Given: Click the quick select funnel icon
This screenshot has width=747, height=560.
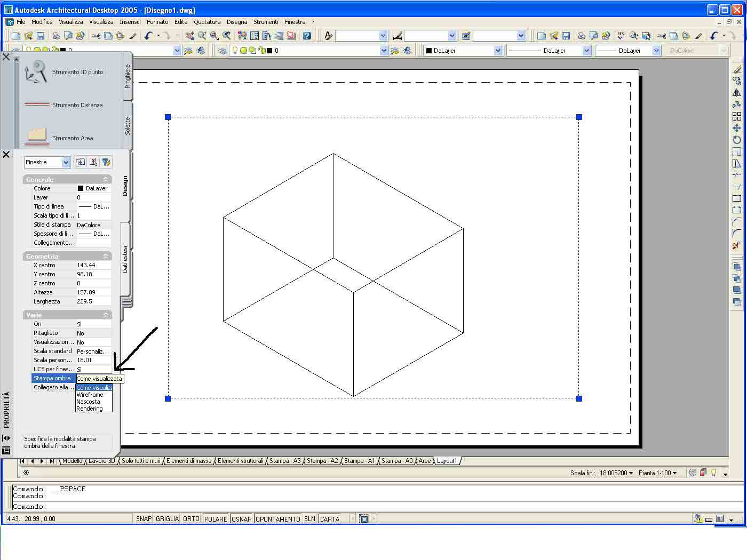Looking at the screenshot, I should (106, 162).
